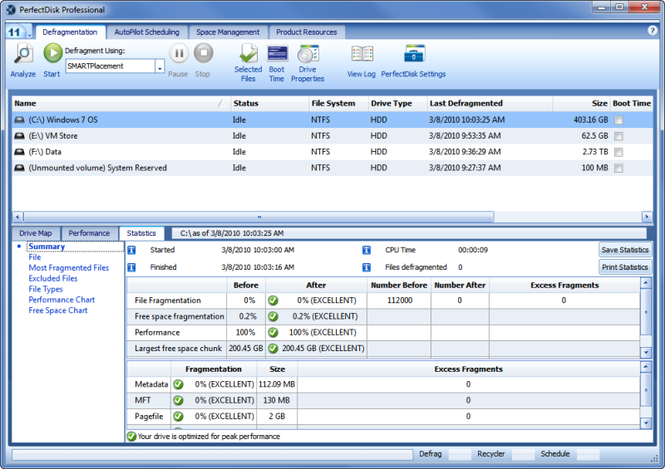Click fragmentation table scroll down arrow
Image resolution: width=665 pixels, height=469 pixels.
[646, 352]
